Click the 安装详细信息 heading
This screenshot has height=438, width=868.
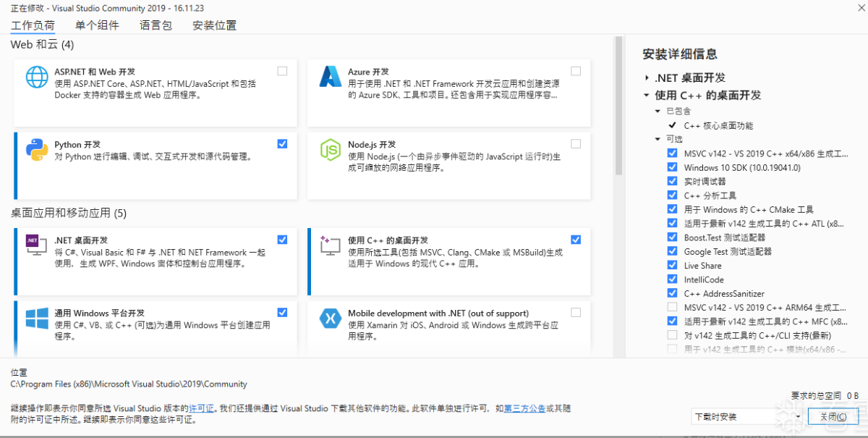click(680, 54)
